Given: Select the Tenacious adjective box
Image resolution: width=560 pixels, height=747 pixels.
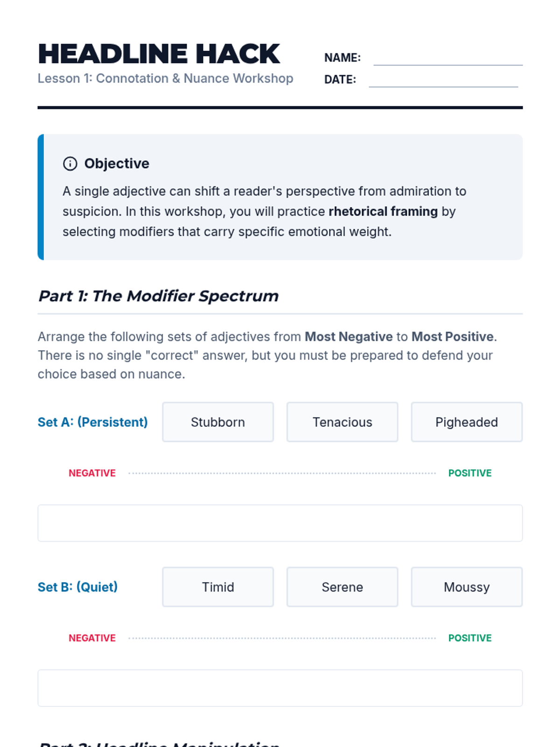Looking at the screenshot, I should (342, 422).
